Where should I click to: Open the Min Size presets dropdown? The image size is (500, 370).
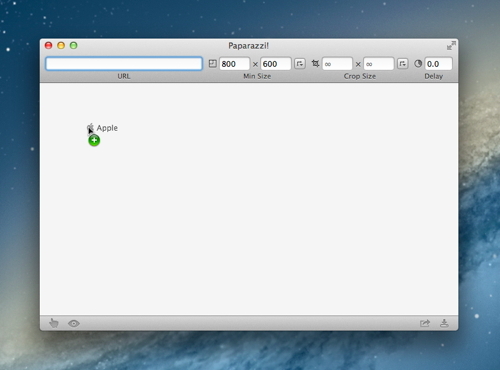tap(300, 64)
